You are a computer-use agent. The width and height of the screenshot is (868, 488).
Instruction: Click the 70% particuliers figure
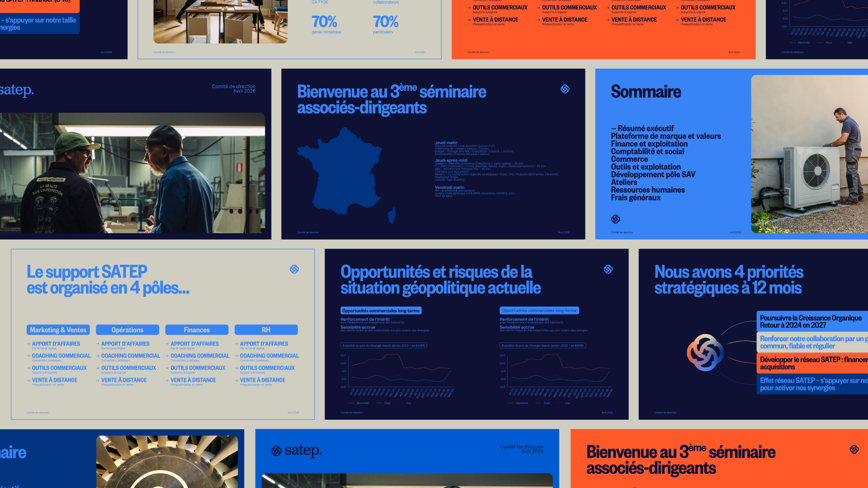tap(386, 22)
